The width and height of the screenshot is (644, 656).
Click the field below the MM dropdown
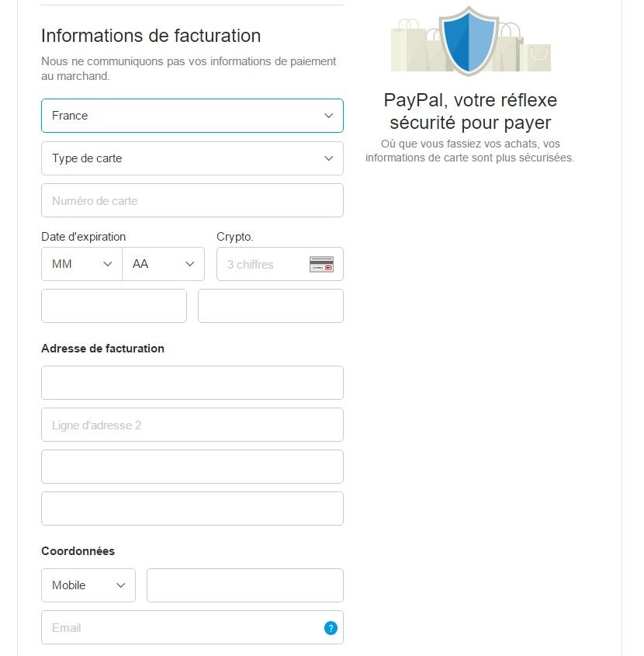pos(113,305)
